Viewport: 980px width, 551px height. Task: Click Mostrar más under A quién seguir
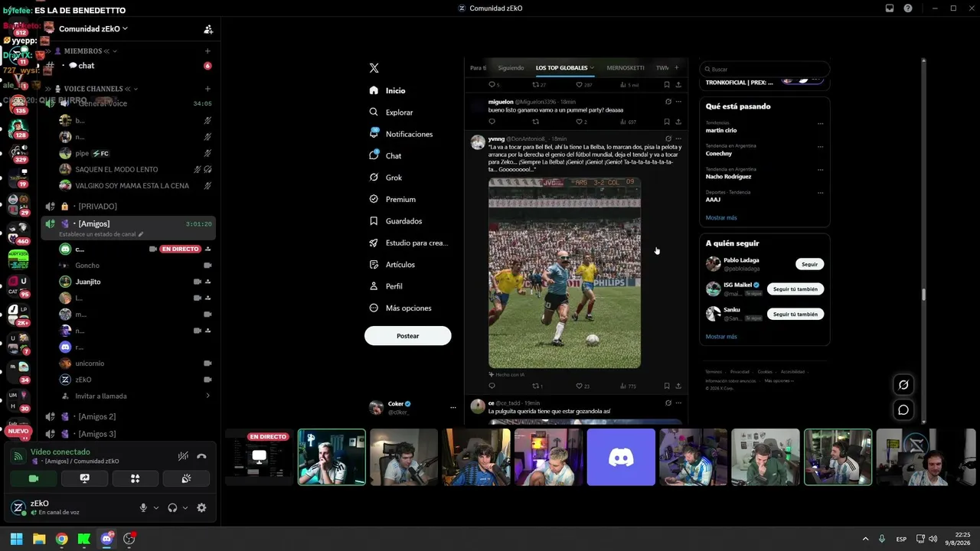click(x=721, y=337)
